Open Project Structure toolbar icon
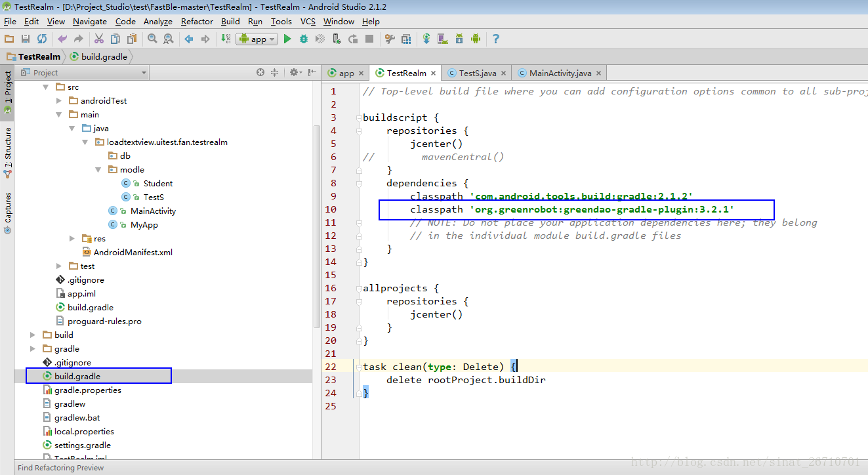This screenshot has width=868, height=475. [x=406, y=39]
